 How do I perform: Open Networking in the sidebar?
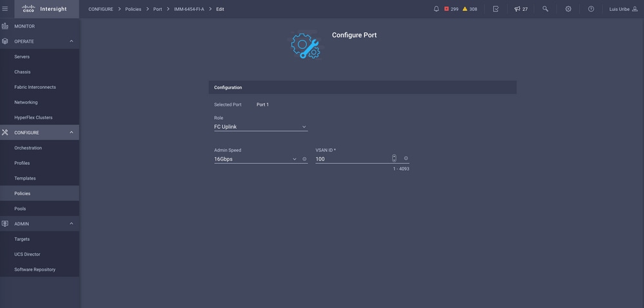tap(39, 102)
